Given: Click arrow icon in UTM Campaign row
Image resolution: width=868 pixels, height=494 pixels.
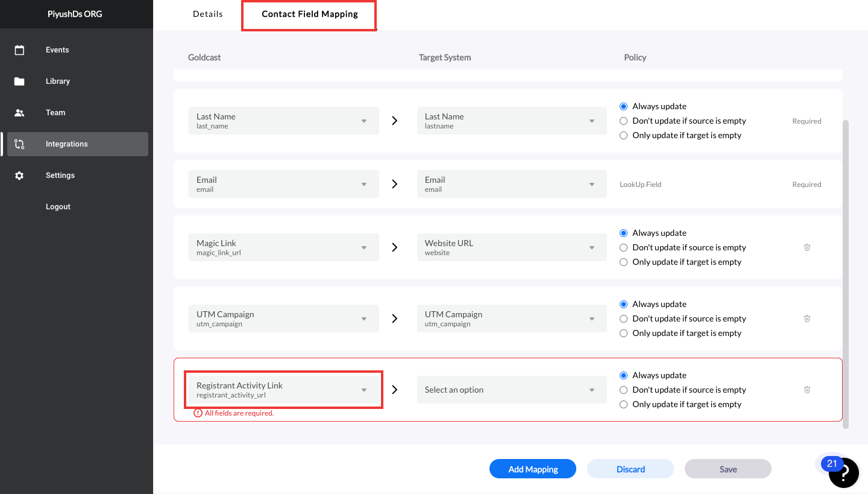Looking at the screenshot, I should point(395,318).
